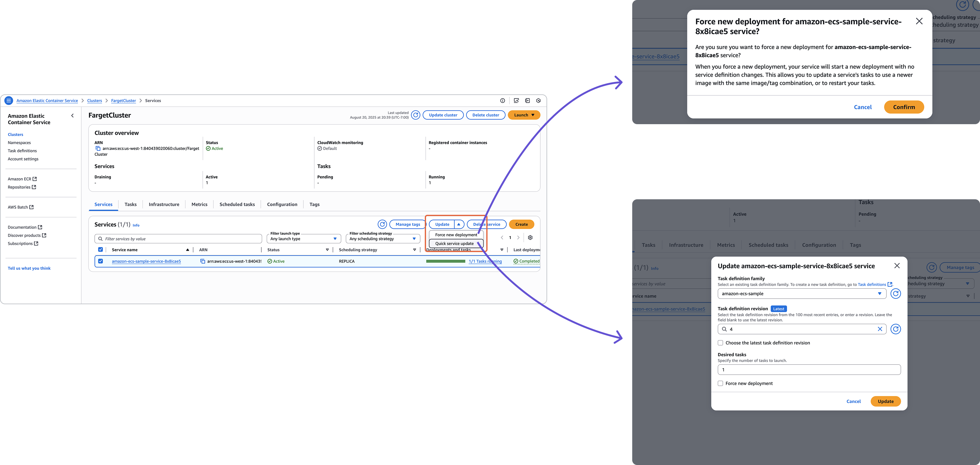The height and width of the screenshot is (465, 980).
Task: Switch to the Configuration tab
Action: click(x=282, y=205)
